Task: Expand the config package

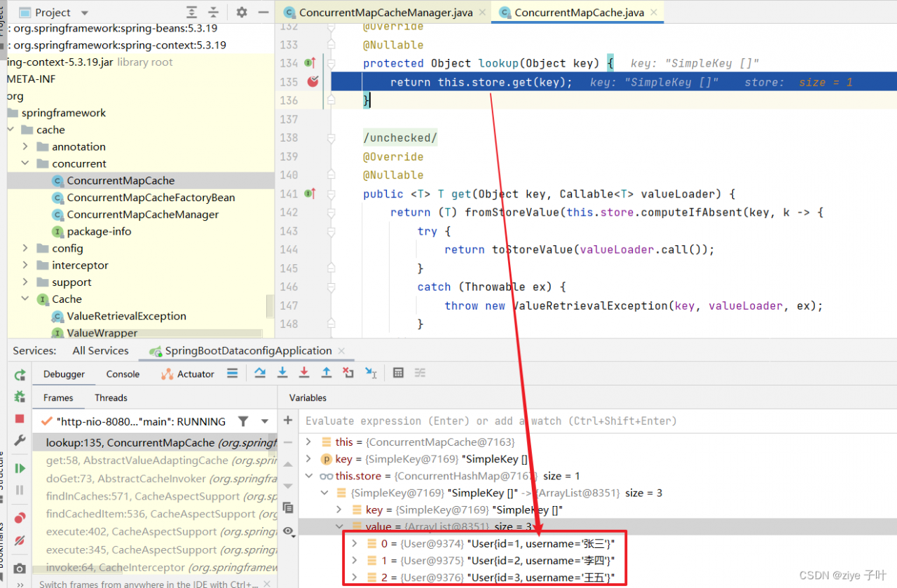Action: (25, 248)
